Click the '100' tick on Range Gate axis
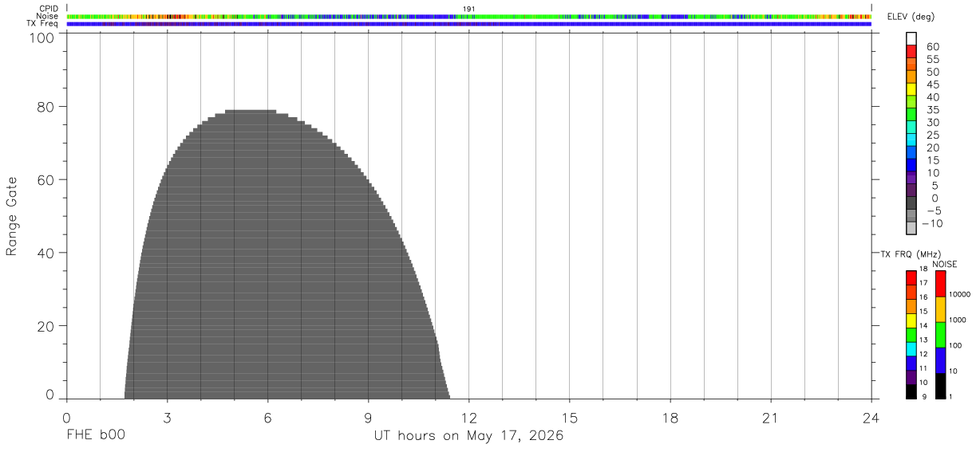The image size is (980, 452). tap(41, 37)
